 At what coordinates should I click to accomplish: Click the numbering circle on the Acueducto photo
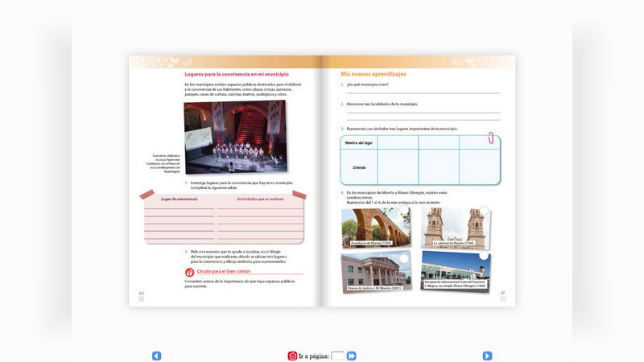[404, 211]
